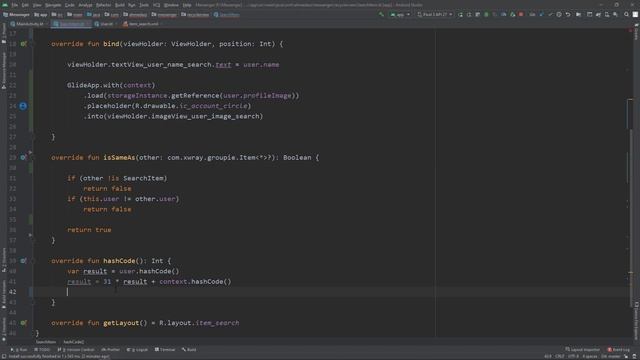Click the override gutter icon beside isSameAs
This screenshot has height=360, width=640.
[23, 158]
